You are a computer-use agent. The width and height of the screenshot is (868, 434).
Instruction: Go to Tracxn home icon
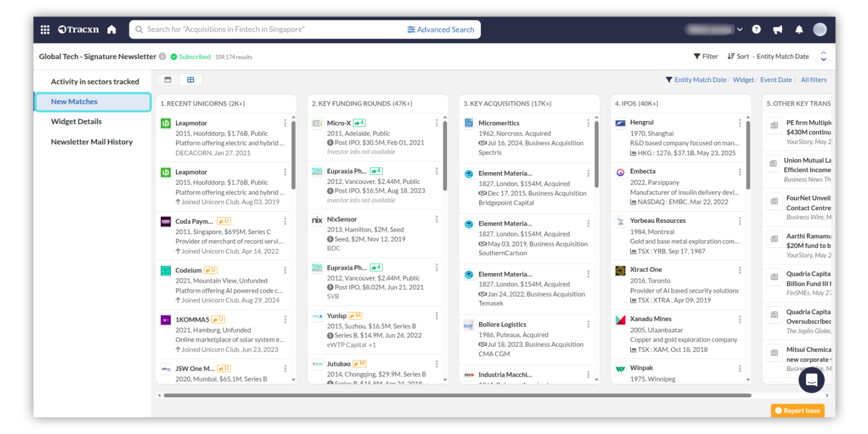pos(112,30)
